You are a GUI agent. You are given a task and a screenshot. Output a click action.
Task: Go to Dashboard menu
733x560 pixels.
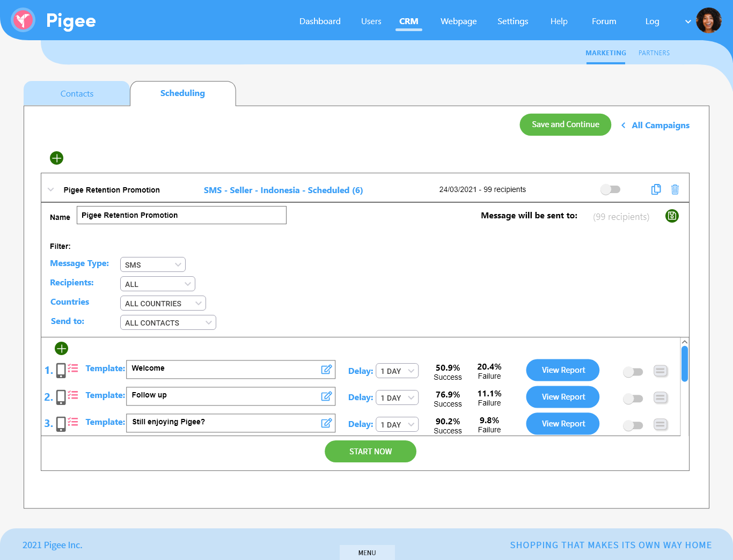tap(320, 21)
